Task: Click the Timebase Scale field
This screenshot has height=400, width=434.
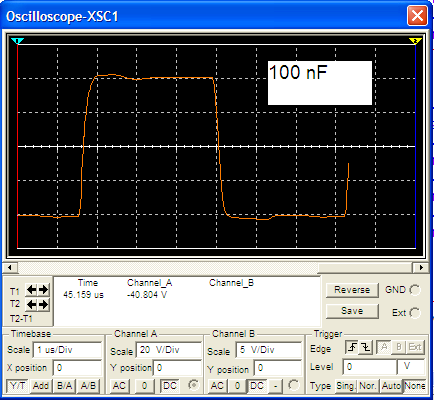Action: click(x=67, y=350)
